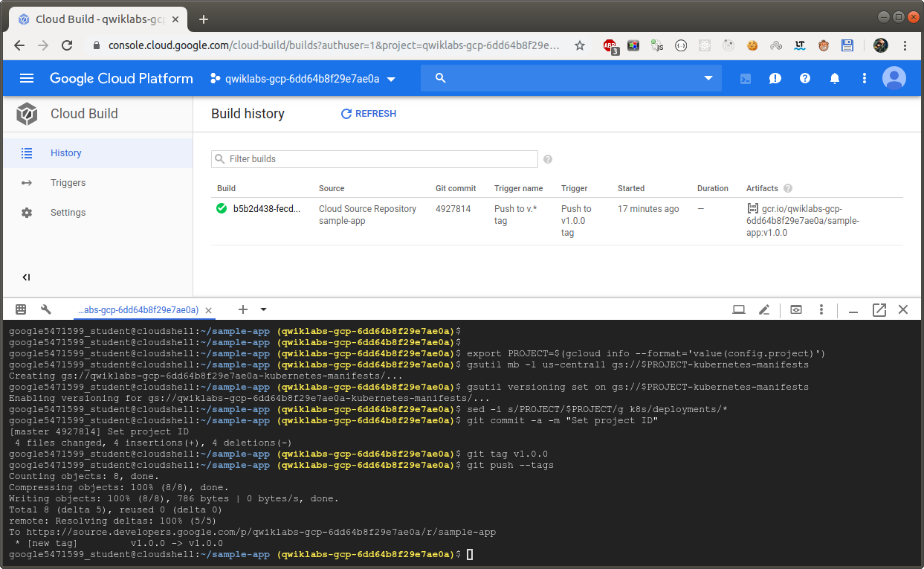Open the Cloud Build Settings page

(98, 213)
